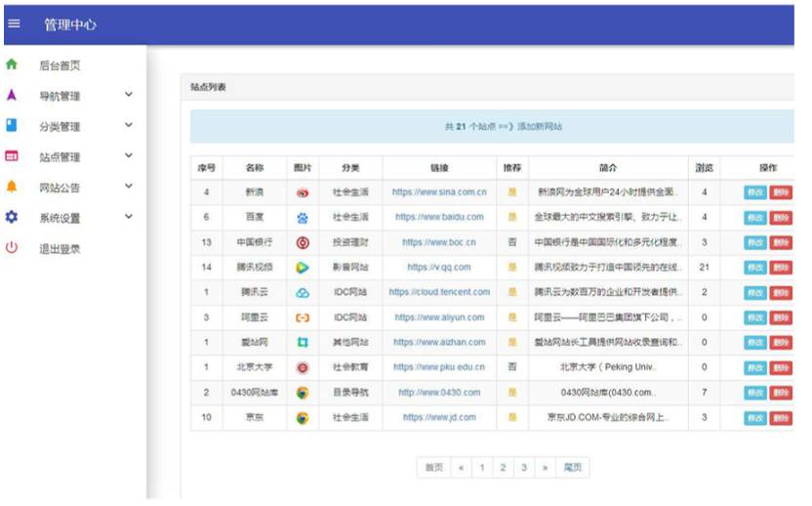Click the gear icon for 系统设置
The image size is (812, 506).
pyautogui.click(x=12, y=217)
